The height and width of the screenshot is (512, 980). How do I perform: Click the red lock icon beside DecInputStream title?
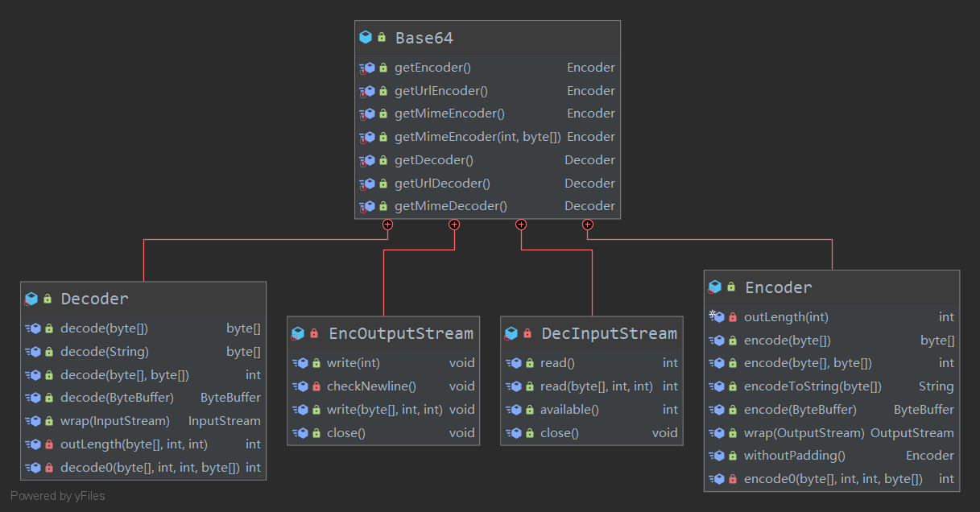[x=528, y=333]
